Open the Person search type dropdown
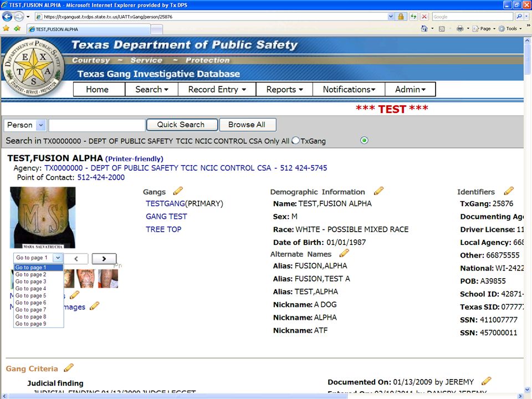This screenshot has width=532, height=399. (40, 125)
